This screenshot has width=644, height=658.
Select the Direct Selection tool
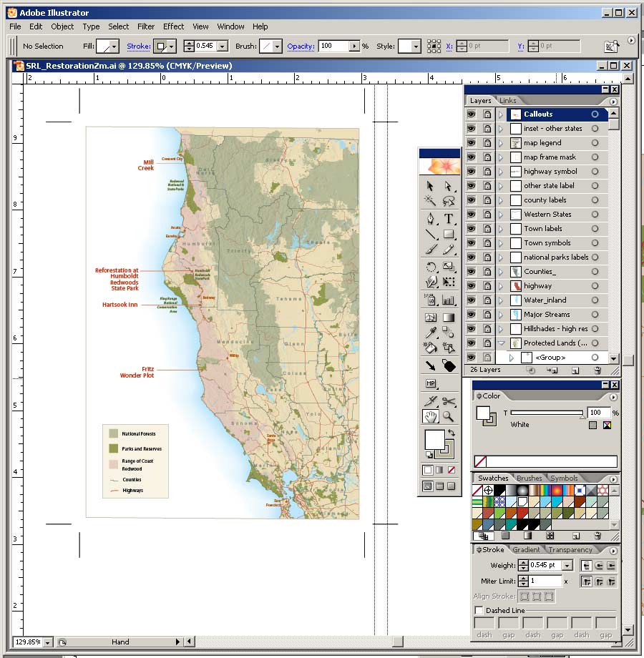point(449,186)
